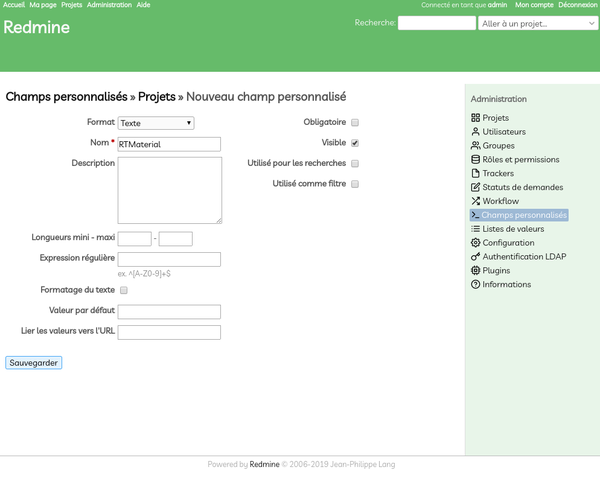Click the Groupes icon in sidebar
The image size is (600, 496).
click(x=475, y=146)
